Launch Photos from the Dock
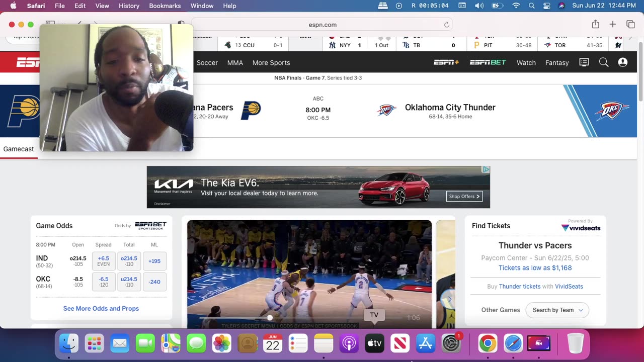 (222, 343)
